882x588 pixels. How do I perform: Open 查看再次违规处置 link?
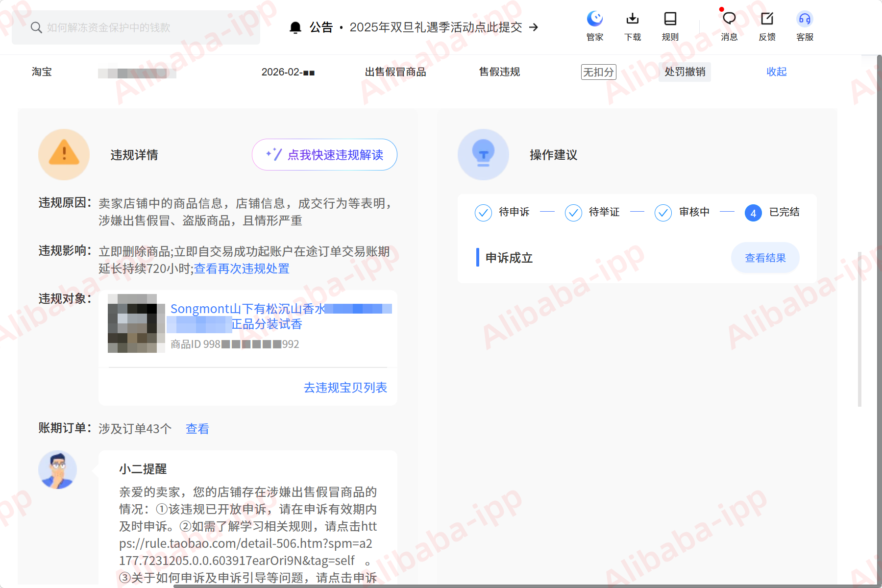242,269
